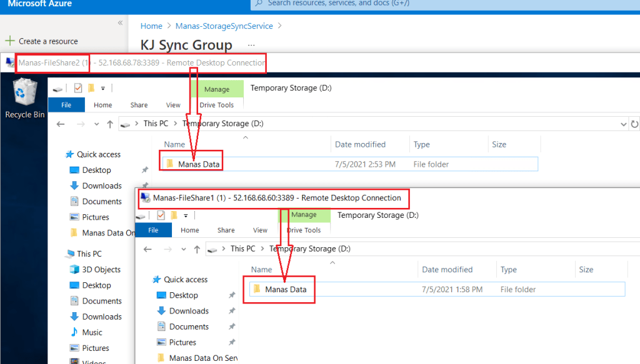Viewport: 640px width, 364px height.
Task: Click Home breadcrumb link in Azure
Action: pos(151,26)
